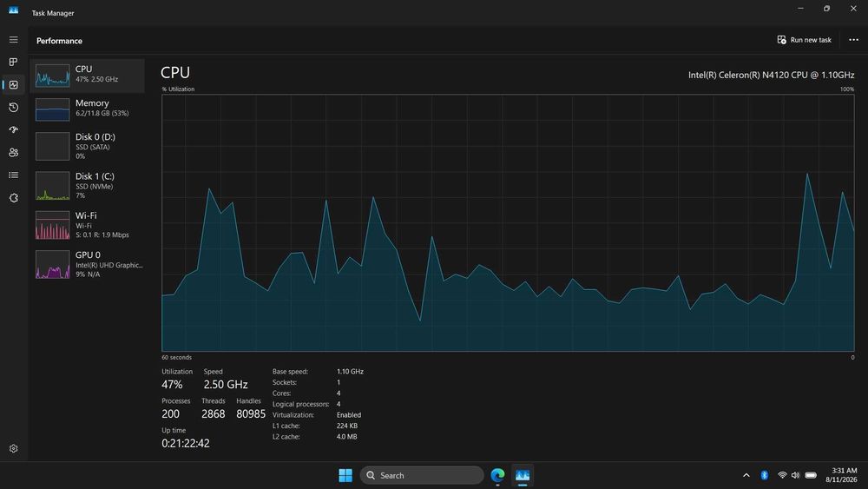Click the Task Manager title bar app icon

click(x=13, y=10)
